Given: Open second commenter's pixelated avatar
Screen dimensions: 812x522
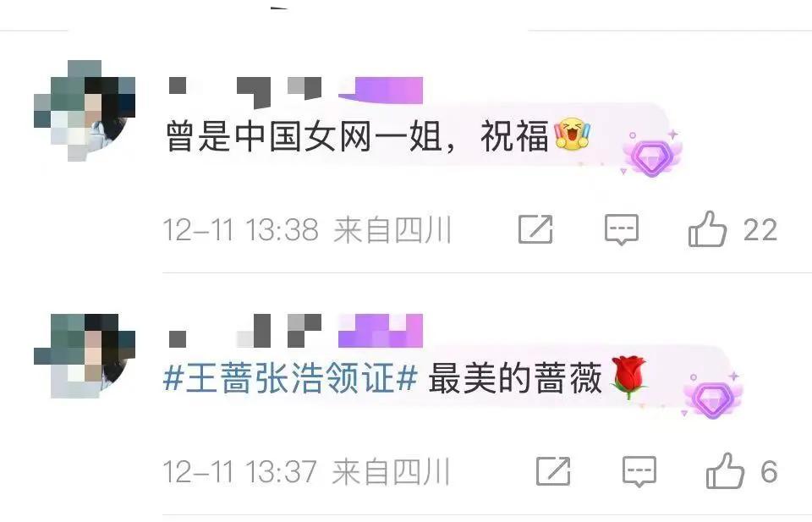Looking at the screenshot, I should (85, 355).
